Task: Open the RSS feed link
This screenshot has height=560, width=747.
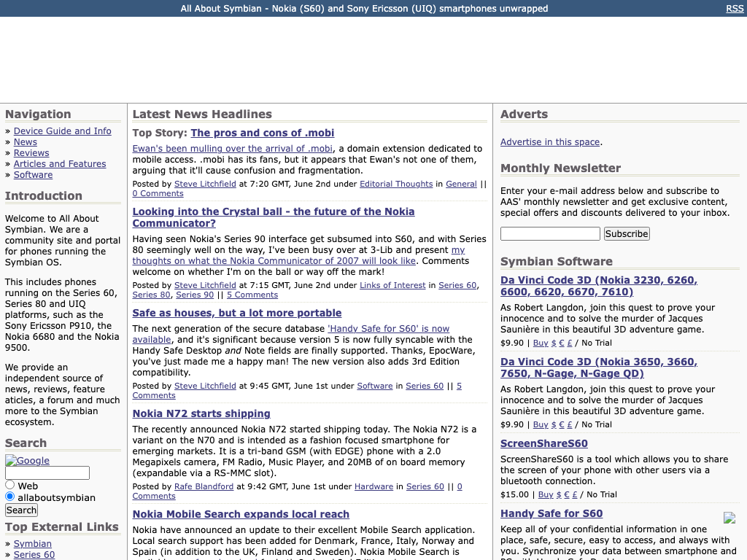Action: point(734,9)
